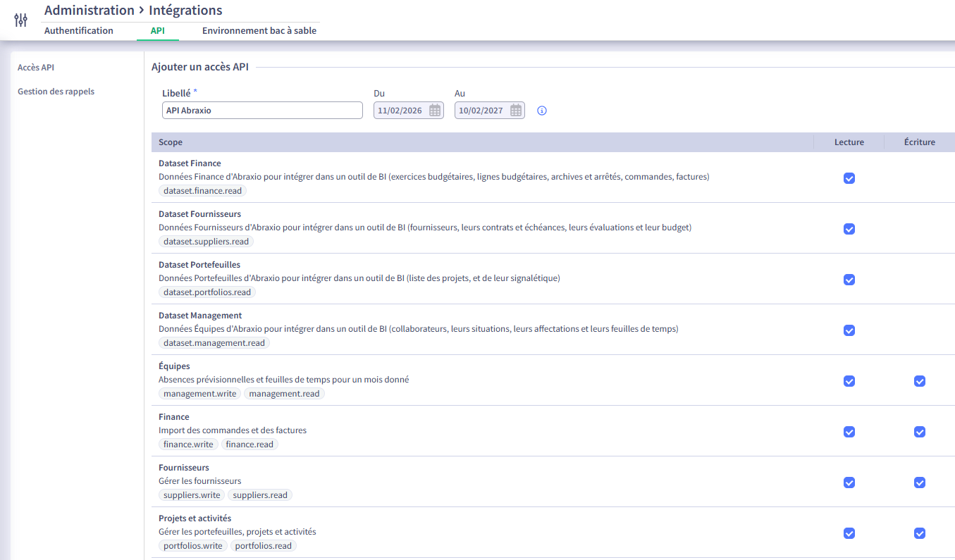Switch to the Authentification tab
Screen dimensions: 955x560
tap(79, 31)
